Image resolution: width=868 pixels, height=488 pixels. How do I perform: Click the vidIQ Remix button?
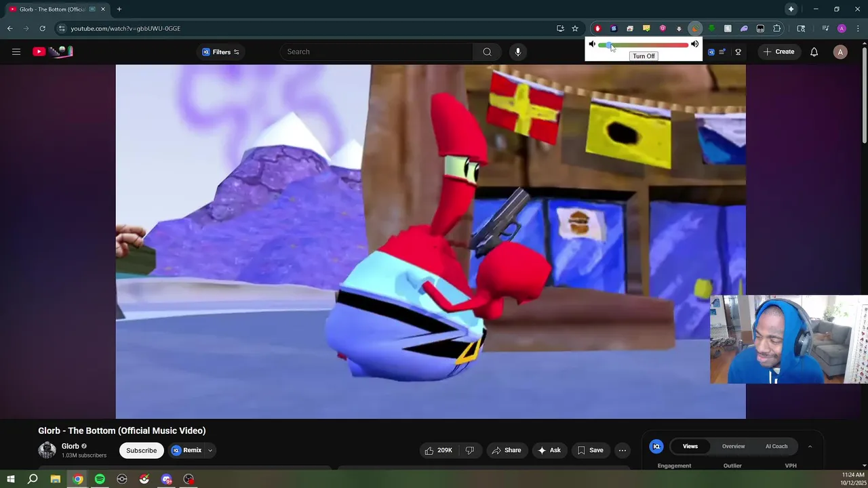186,450
